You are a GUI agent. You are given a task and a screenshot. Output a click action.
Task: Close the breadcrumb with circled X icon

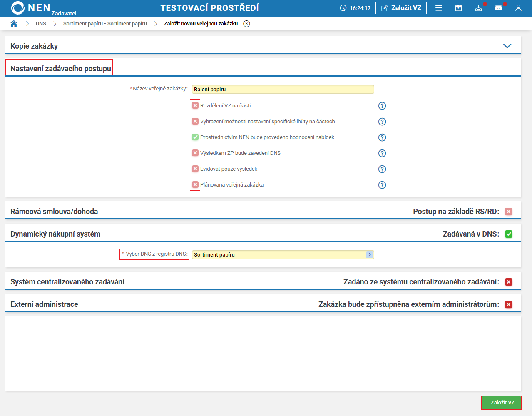point(247,24)
